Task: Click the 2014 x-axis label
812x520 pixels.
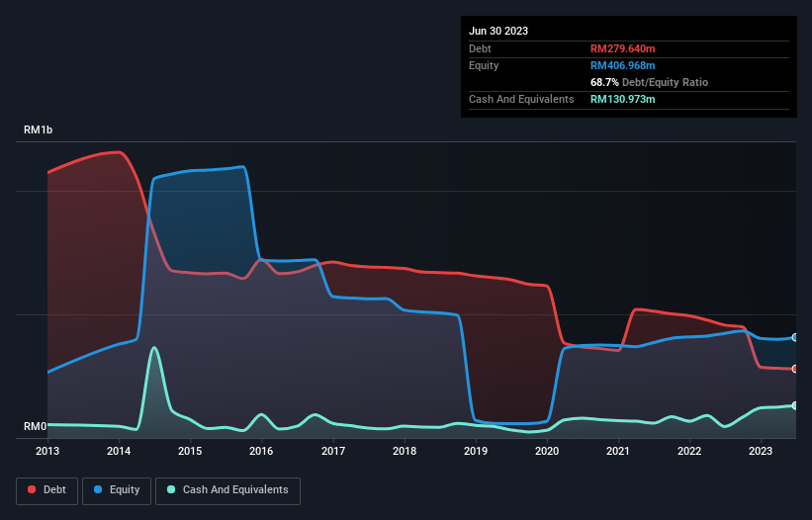Action: point(119,451)
